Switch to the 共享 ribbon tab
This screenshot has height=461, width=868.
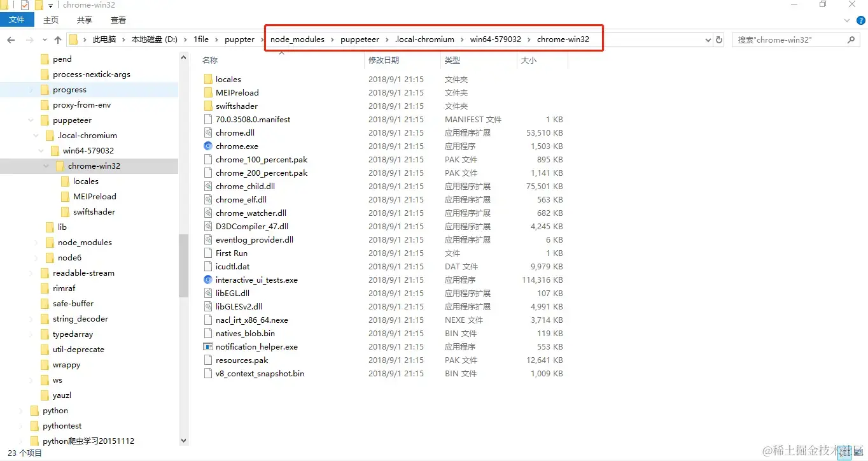click(84, 20)
